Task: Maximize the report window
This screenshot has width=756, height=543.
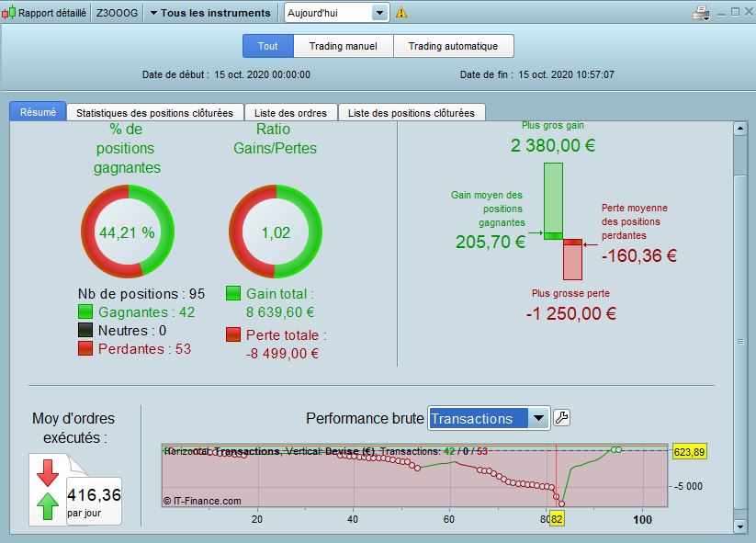Action: click(735, 12)
